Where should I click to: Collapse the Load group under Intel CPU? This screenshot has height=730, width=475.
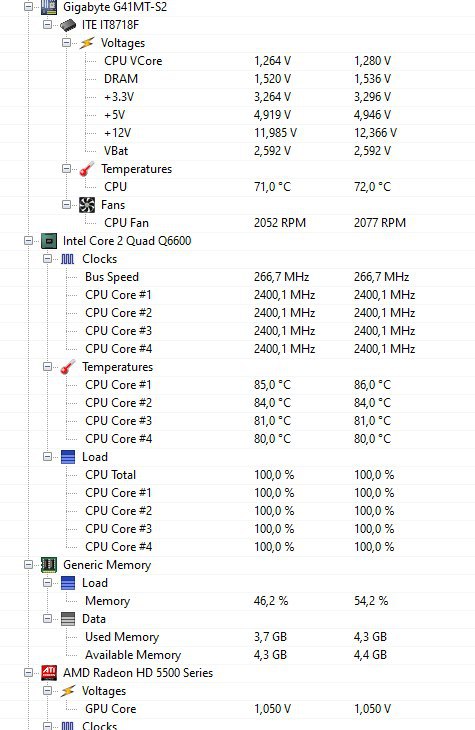[x=48, y=456]
